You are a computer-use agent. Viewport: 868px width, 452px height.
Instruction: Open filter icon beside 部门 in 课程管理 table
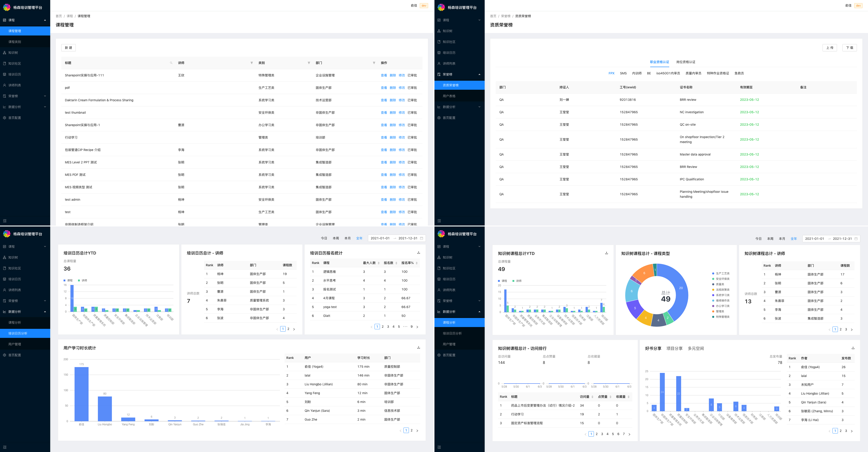(374, 63)
